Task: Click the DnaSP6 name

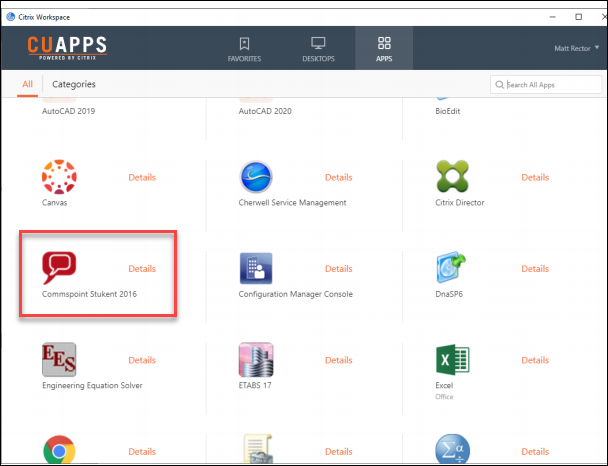Action: [x=449, y=294]
